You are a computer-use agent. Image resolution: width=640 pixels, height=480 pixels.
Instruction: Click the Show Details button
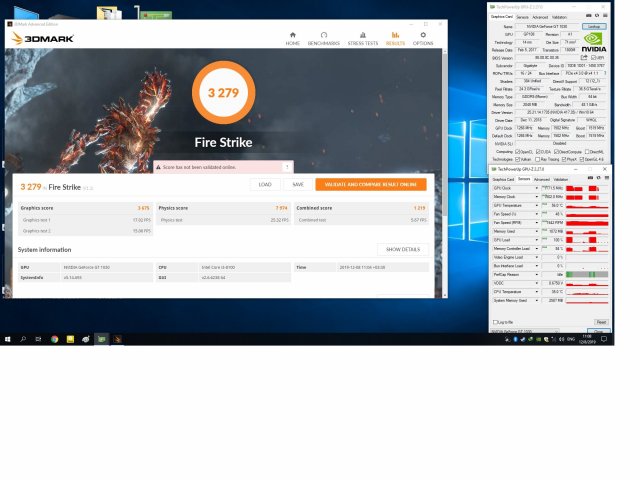coord(403,249)
